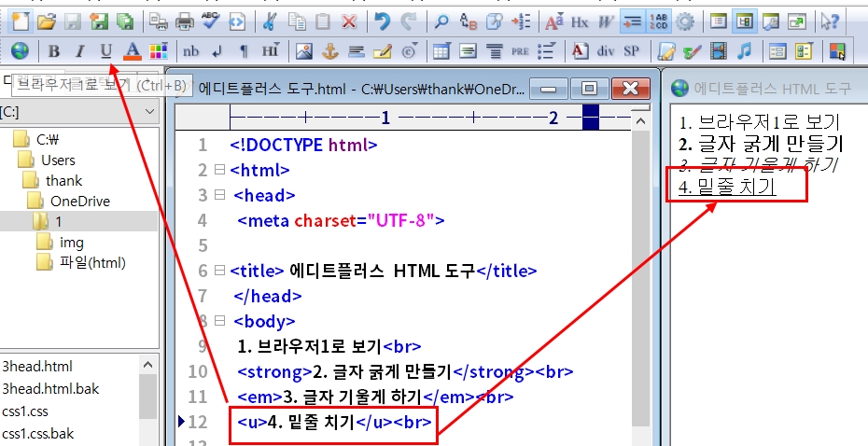The width and height of the screenshot is (868, 446).
Task: Click the Save As floppy icon
Action: tap(99, 21)
